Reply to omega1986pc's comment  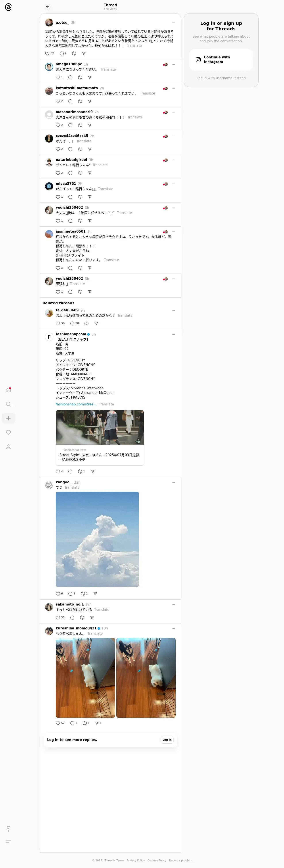pyautogui.click(x=70, y=77)
